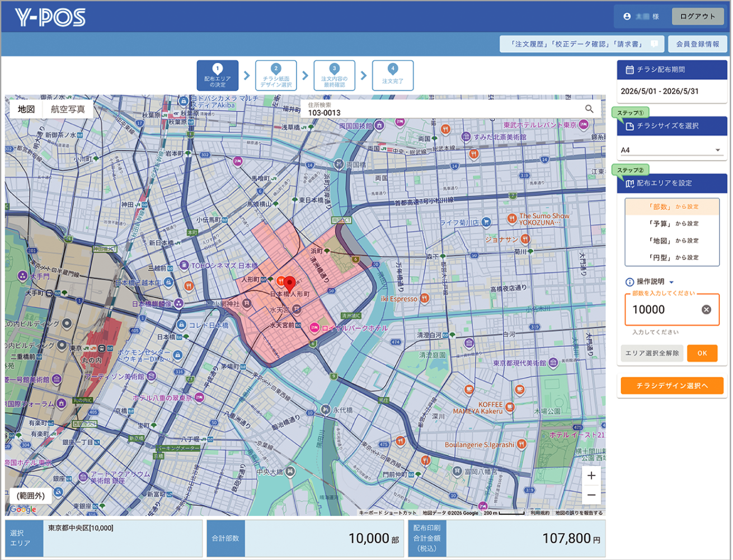
Task: Click the red location pin on map
Action: [289, 284]
